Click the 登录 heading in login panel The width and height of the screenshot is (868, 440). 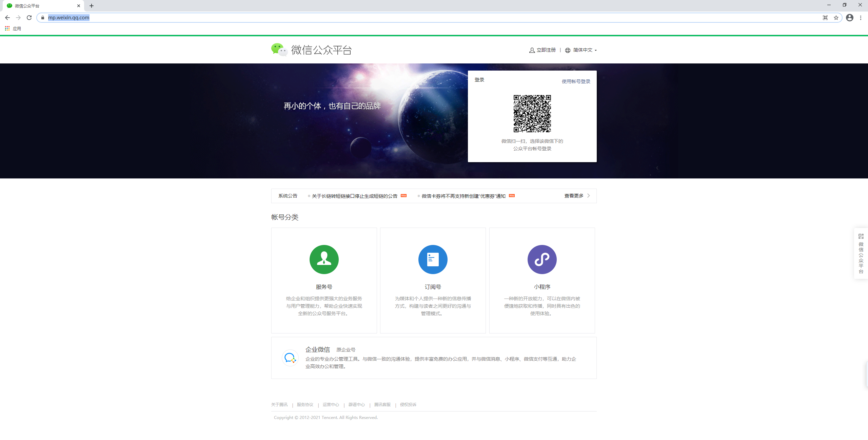point(479,80)
